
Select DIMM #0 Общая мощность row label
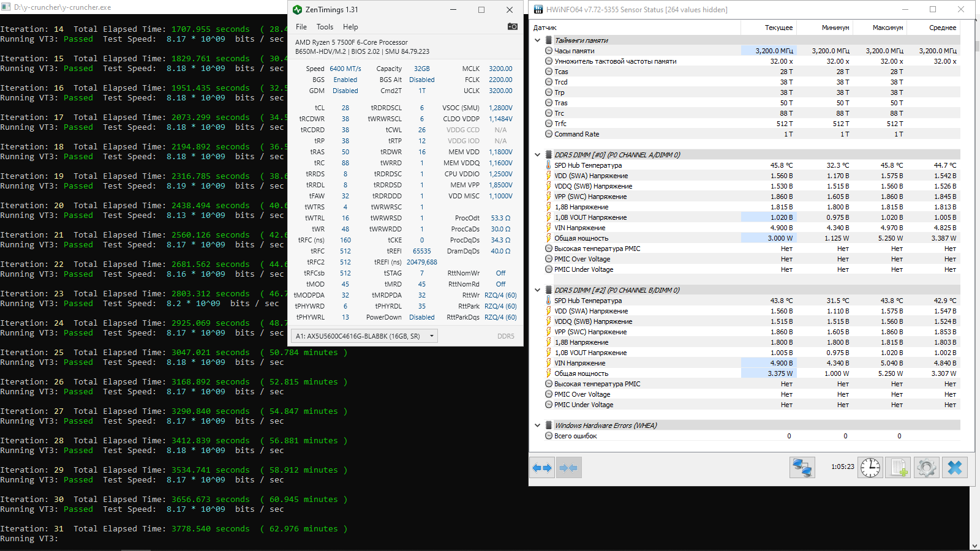click(581, 238)
